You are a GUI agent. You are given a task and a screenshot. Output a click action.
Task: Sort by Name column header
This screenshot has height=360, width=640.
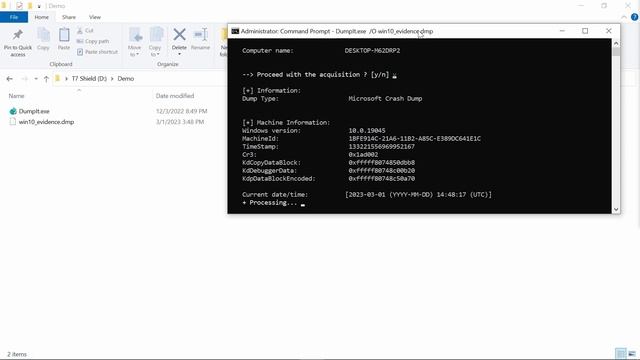pyautogui.click(x=16, y=96)
